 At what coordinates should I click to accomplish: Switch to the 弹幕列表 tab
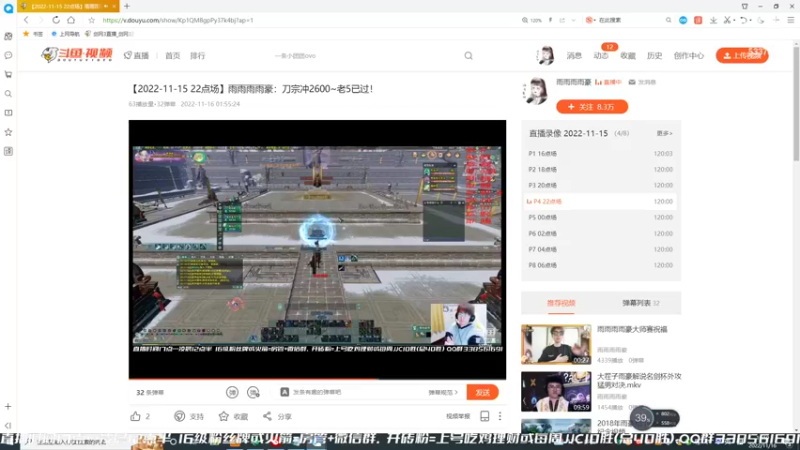(641, 303)
